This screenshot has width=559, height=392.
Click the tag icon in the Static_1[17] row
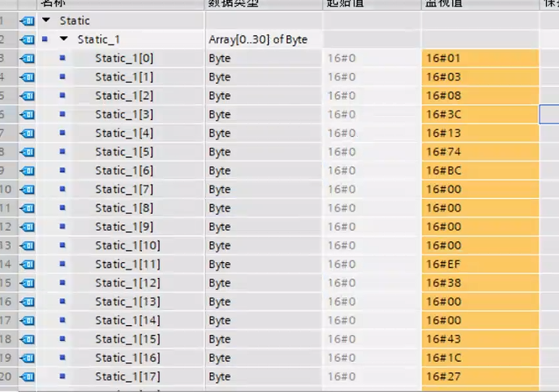pos(27,376)
